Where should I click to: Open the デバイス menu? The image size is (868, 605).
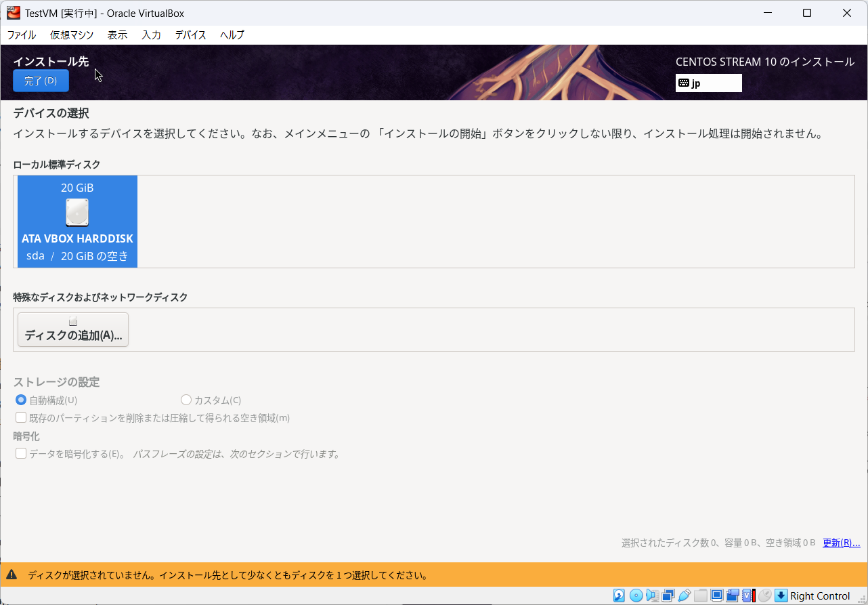[x=190, y=35]
